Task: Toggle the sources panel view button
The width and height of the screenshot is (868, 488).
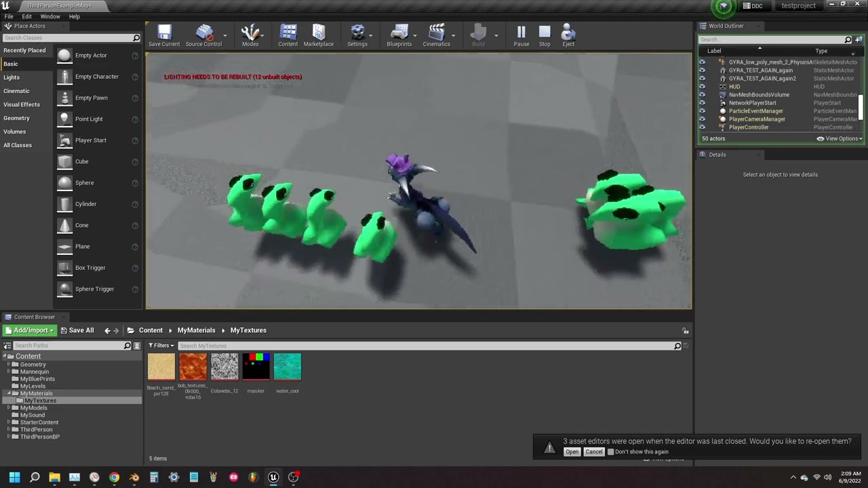Action: click(7, 346)
